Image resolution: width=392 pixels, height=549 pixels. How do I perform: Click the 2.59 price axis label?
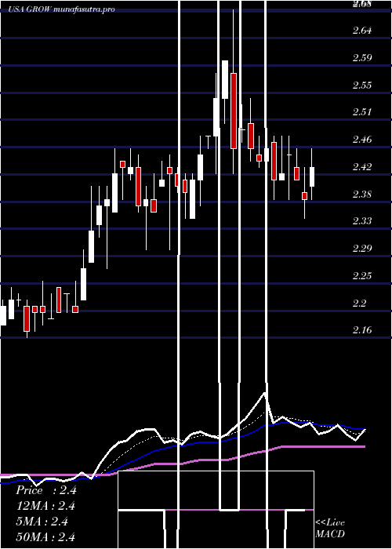[x=362, y=57]
